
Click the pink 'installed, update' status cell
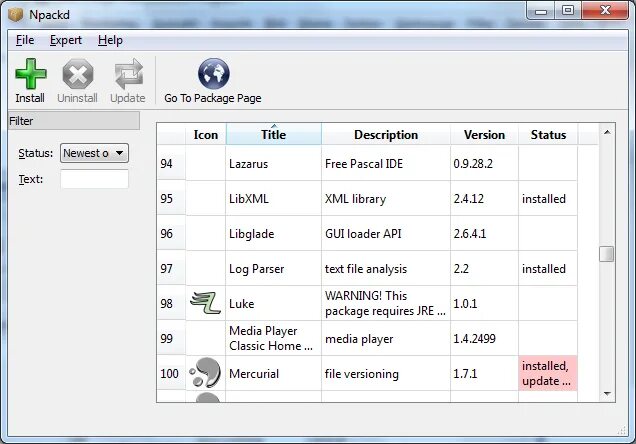pos(548,373)
